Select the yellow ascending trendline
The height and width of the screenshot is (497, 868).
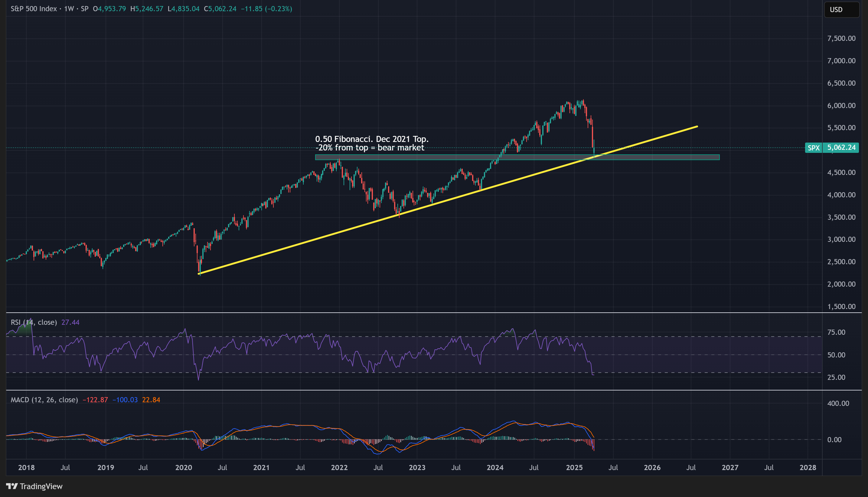coord(448,200)
